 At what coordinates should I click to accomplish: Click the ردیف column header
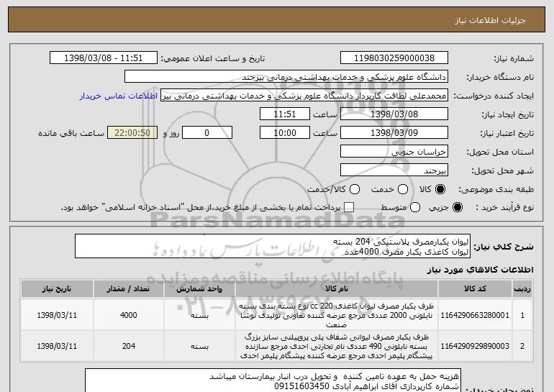click(522, 289)
